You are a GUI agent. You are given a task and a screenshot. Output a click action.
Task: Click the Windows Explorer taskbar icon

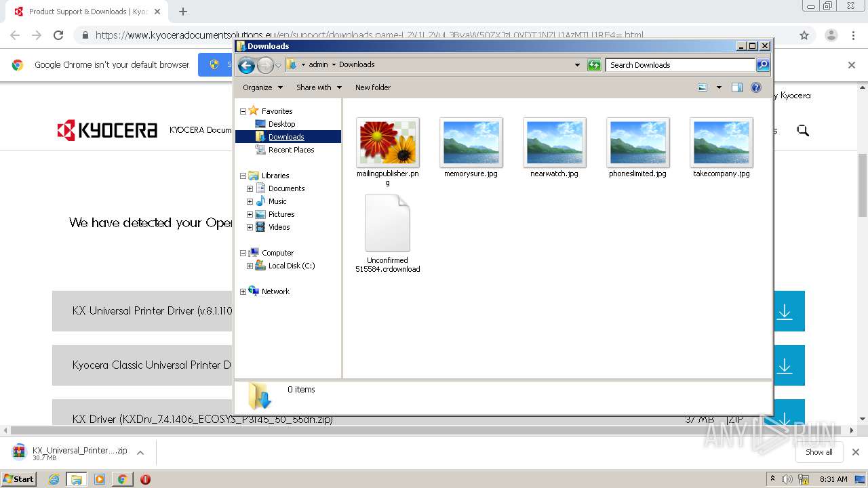[x=77, y=479]
